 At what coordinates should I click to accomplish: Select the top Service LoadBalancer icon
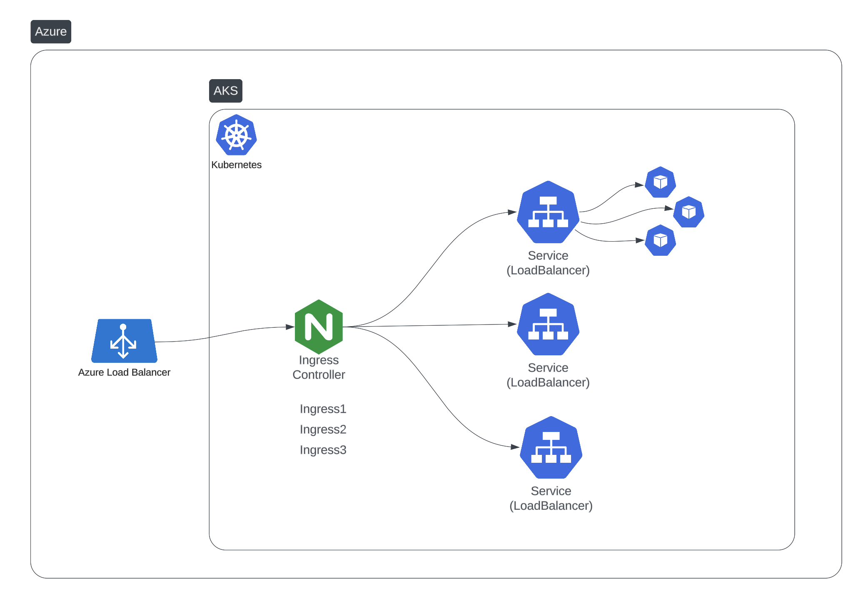pyautogui.click(x=548, y=212)
